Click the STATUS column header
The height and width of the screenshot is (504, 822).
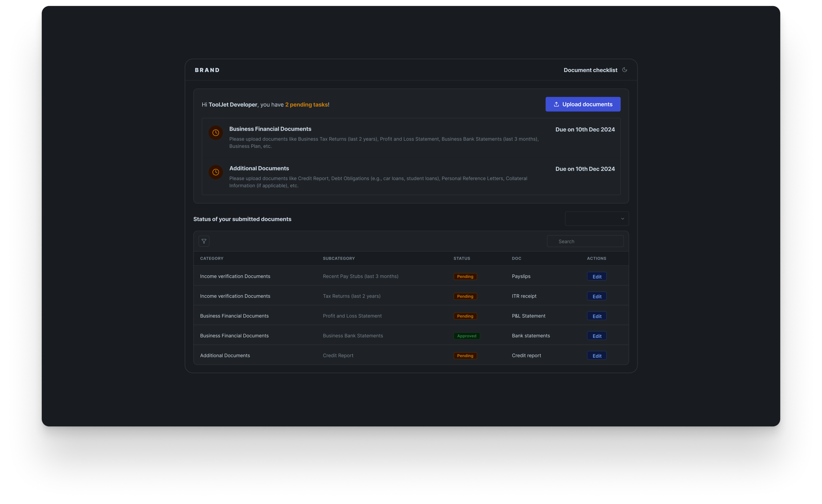pyautogui.click(x=462, y=258)
